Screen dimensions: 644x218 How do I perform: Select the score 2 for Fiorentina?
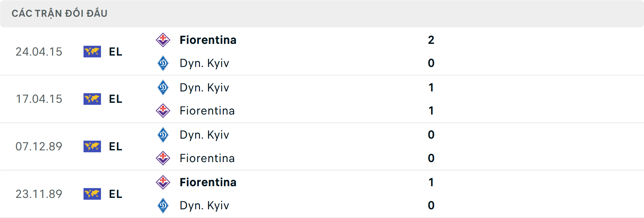431,40
